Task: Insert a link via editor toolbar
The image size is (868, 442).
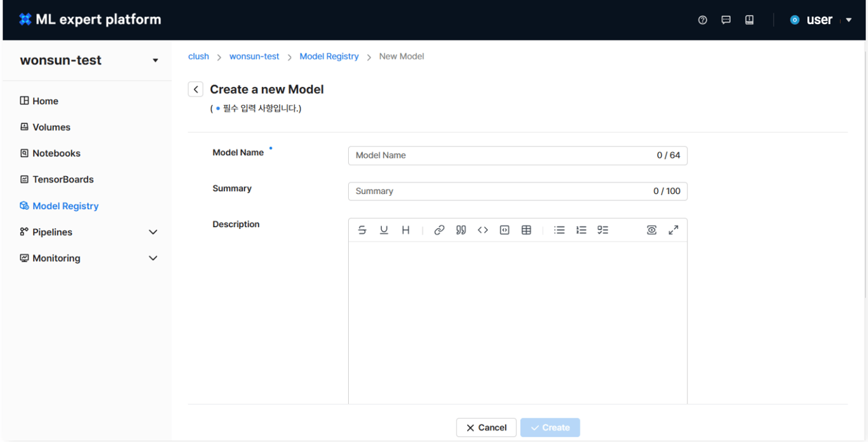Action: 439,230
